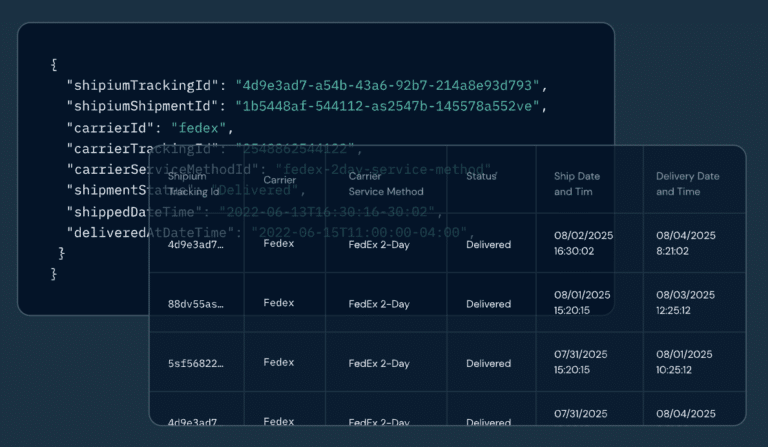Viewport: 768px width, 447px height.
Task: Click the "Status" column header
Action: [x=481, y=176]
